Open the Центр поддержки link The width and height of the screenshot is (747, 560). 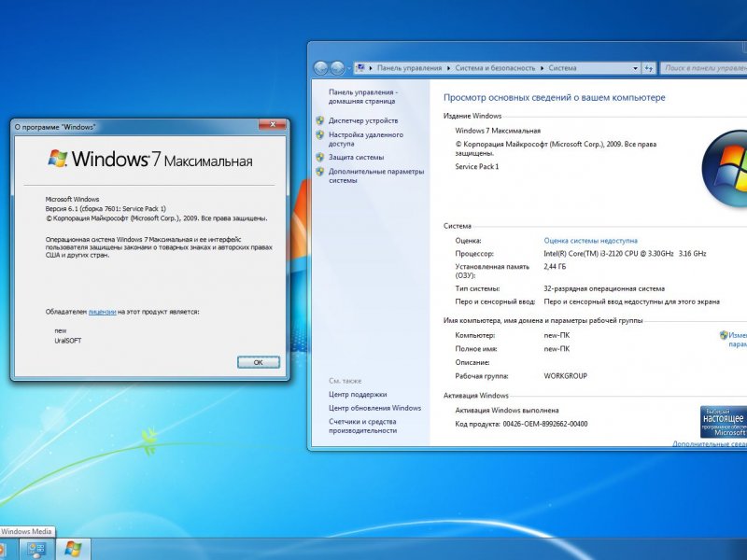pos(358,394)
